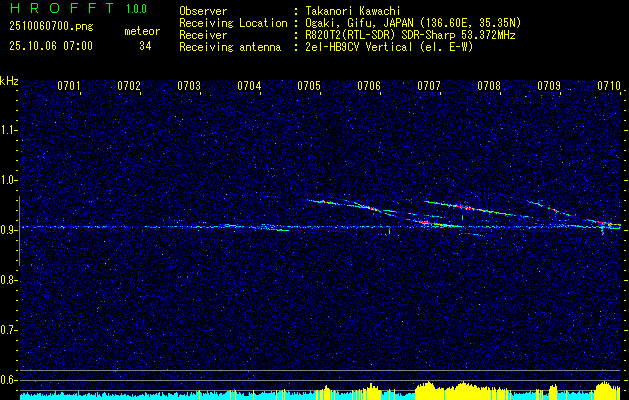Click the 0.8 kHz axis label
Screen dimensions: 629x400
coord(8,280)
